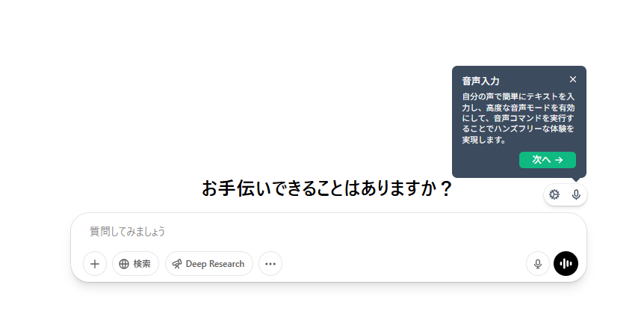Click the arrow inside the 次へ button
This screenshot has height=326, width=644.
pyautogui.click(x=559, y=160)
